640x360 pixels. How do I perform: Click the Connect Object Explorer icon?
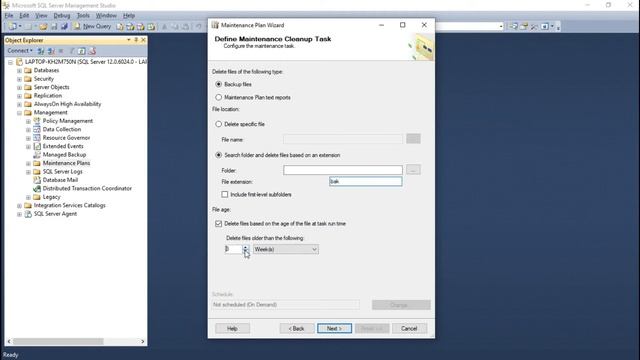[41, 51]
